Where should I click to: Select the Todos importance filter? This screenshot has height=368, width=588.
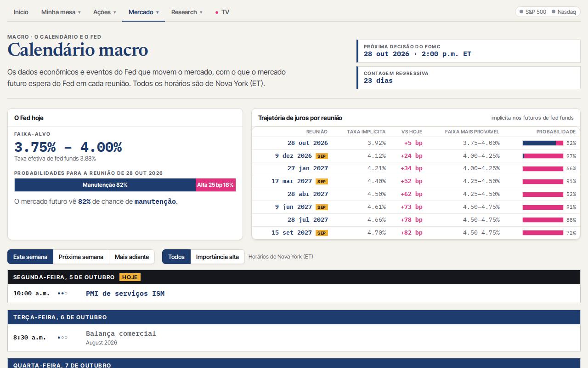176,257
